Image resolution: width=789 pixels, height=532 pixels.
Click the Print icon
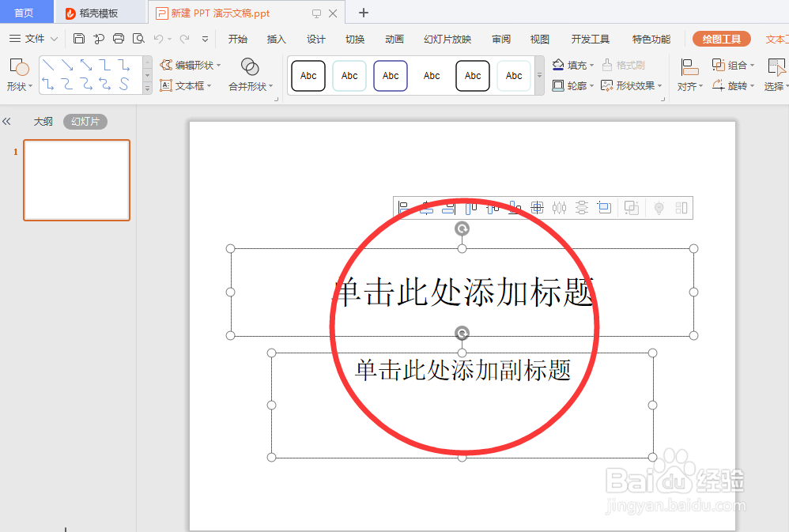118,38
